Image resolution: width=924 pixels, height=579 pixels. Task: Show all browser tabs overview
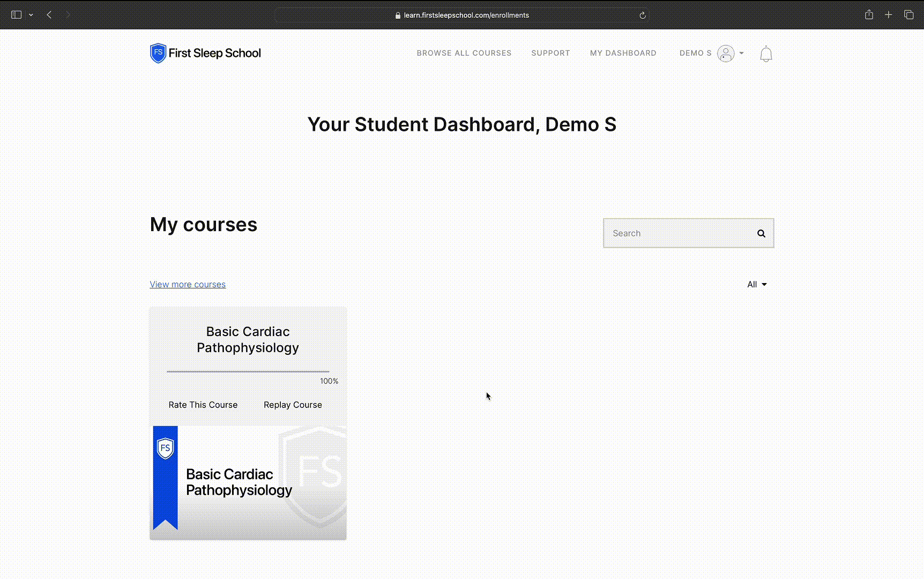908,14
